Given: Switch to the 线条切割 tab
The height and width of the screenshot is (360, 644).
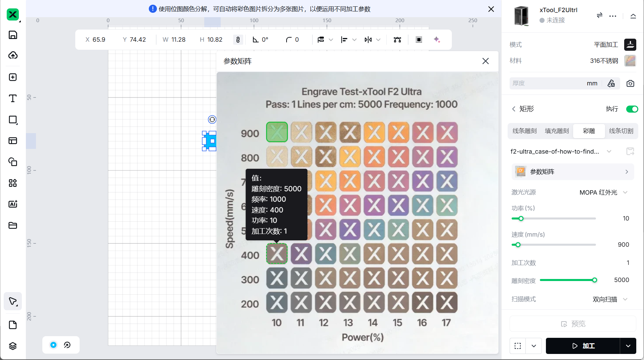Looking at the screenshot, I should point(621,131).
